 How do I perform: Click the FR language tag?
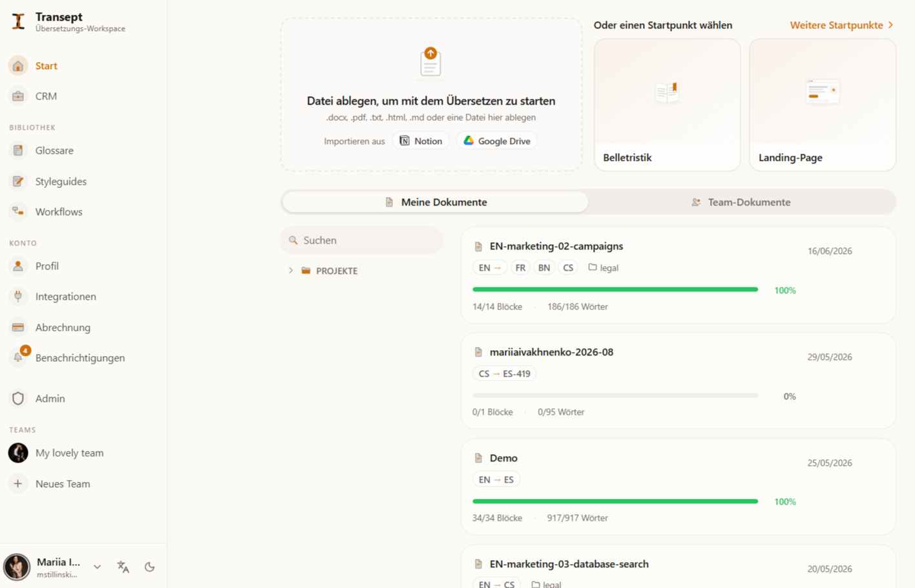520,268
